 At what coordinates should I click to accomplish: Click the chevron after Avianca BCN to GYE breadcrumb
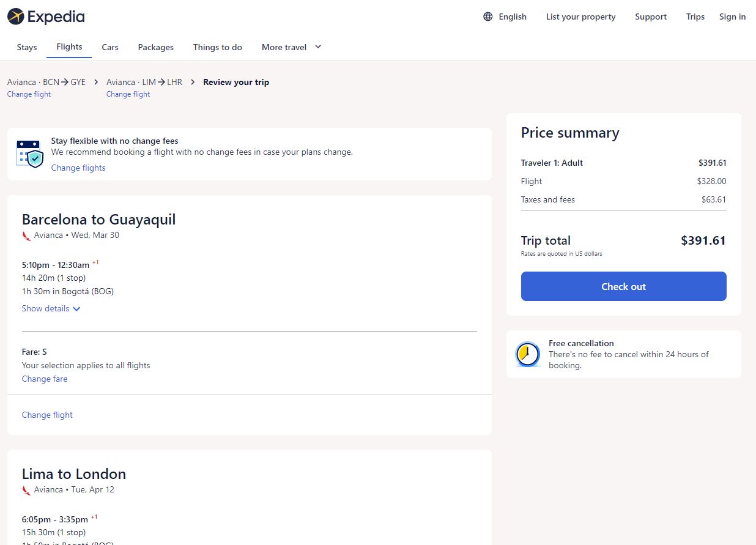(96, 82)
